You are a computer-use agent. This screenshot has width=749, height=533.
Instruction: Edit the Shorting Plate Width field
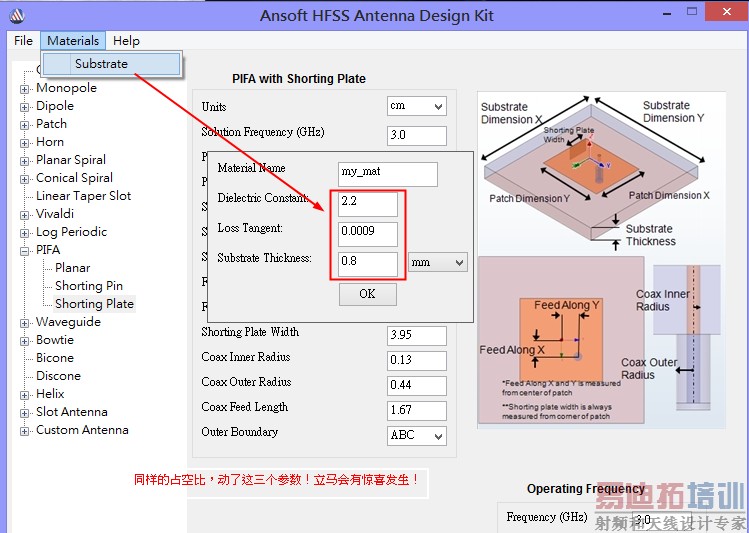click(x=417, y=335)
